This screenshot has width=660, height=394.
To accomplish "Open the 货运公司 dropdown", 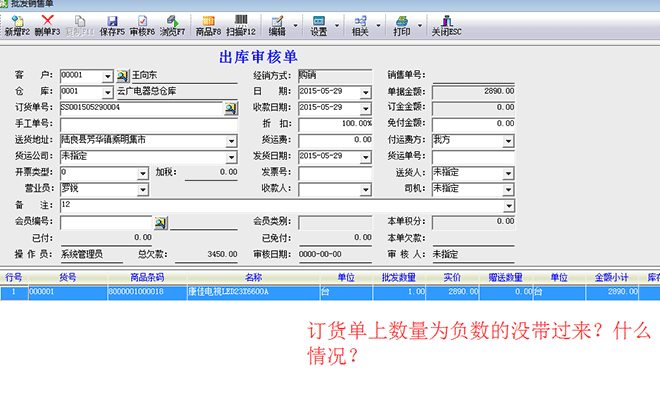I will pos(232,157).
